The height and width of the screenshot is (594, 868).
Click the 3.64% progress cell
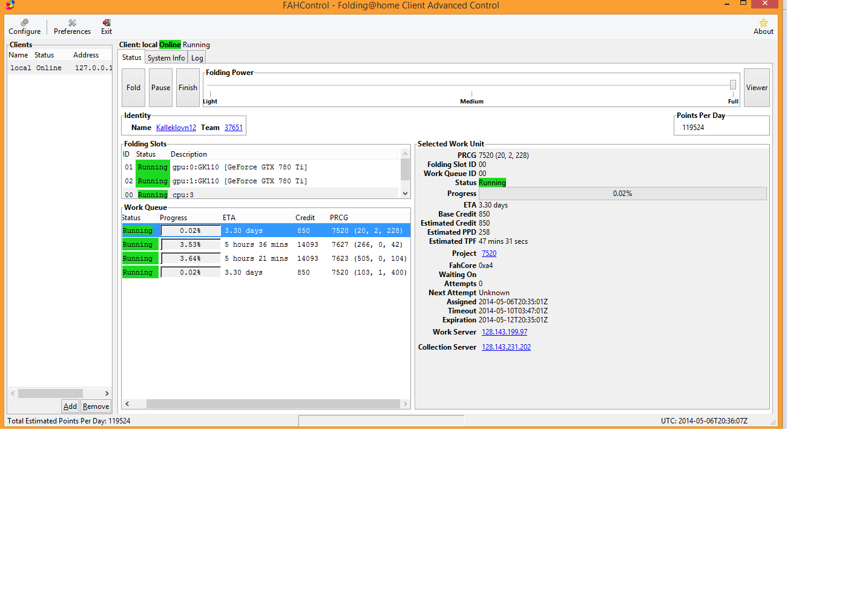tap(190, 258)
